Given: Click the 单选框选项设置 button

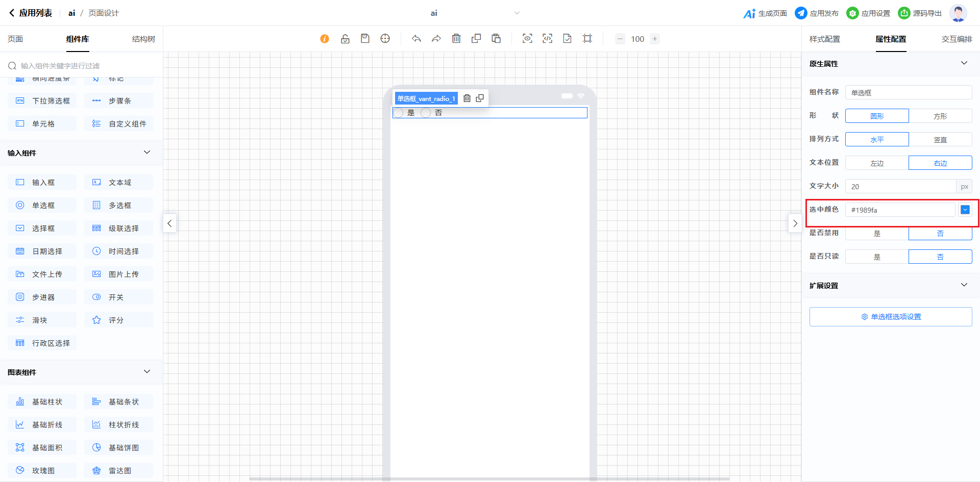Looking at the screenshot, I should tap(891, 317).
